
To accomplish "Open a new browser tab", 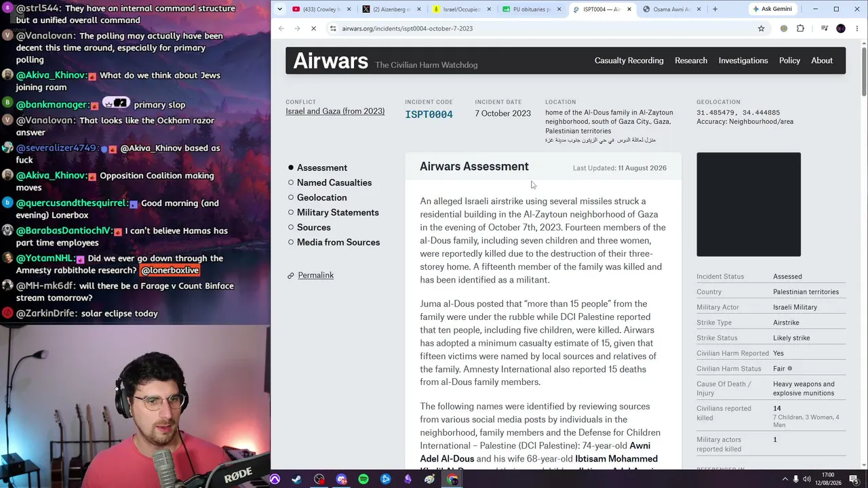I will 715,9.
